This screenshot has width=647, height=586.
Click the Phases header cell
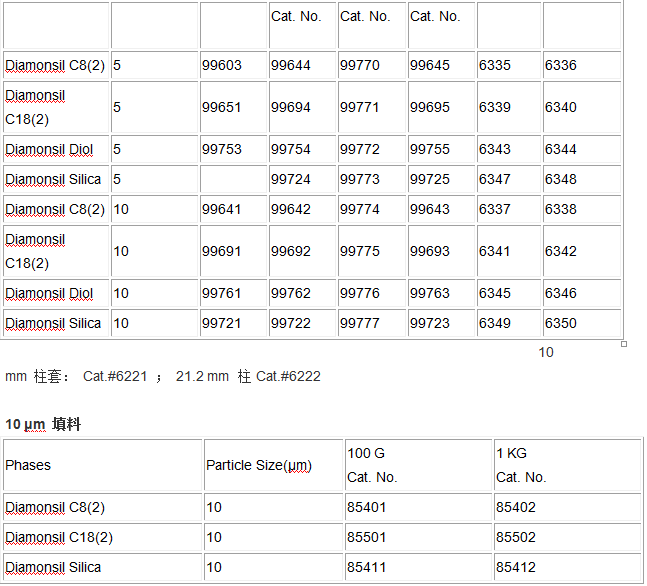(x=102, y=465)
